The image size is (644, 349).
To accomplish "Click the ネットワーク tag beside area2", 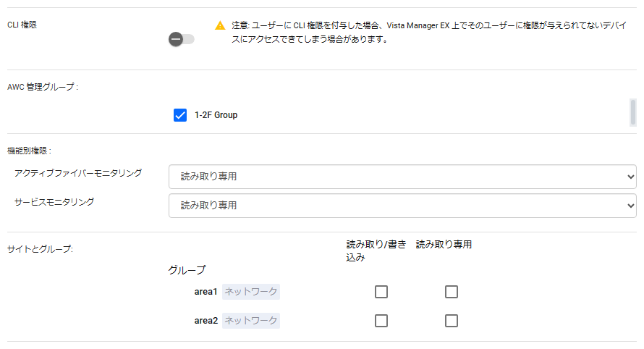I will coord(251,321).
